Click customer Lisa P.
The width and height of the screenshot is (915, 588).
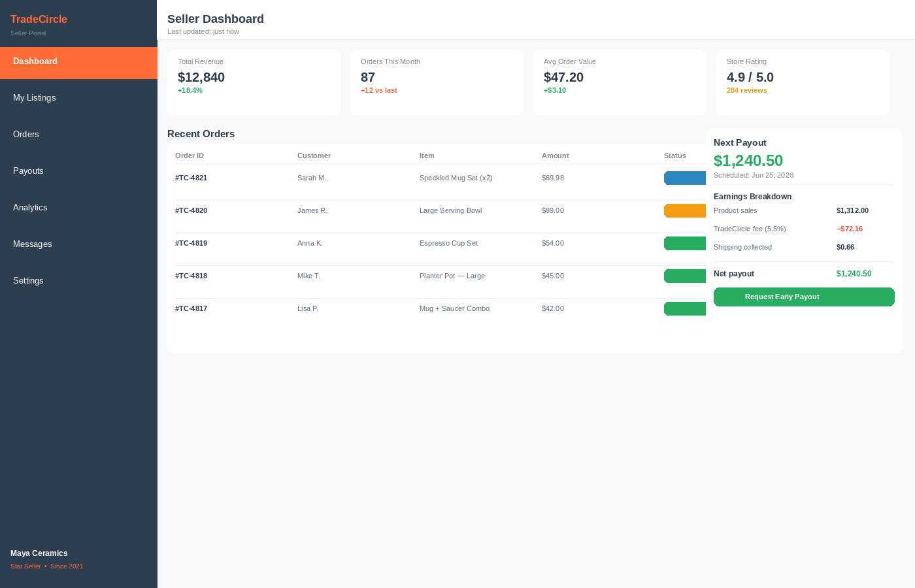[x=308, y=308]
